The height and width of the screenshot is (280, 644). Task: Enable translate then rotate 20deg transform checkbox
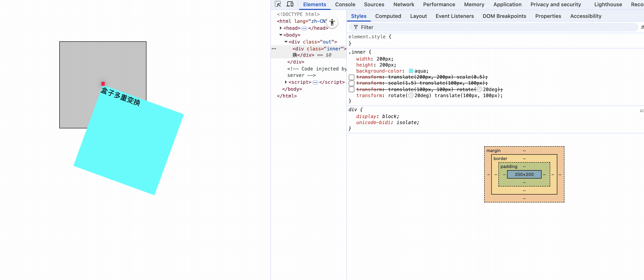pos(352,89)
